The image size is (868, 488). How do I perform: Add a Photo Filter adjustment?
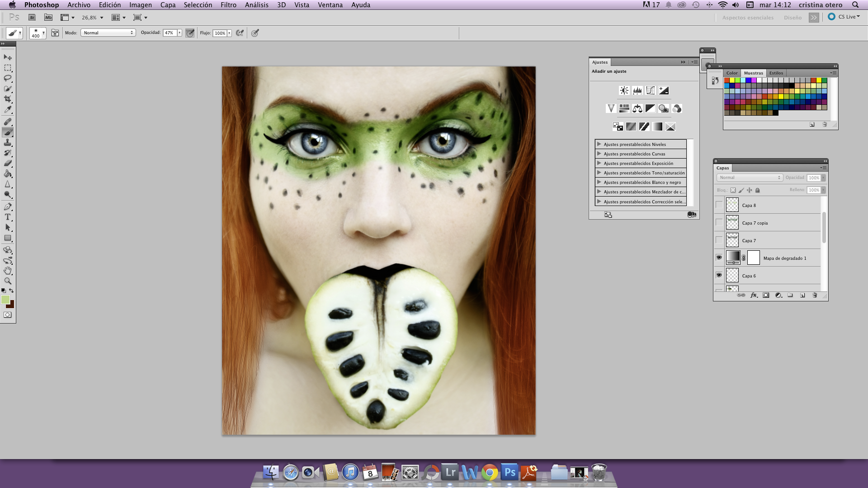[x=663, y=108]
